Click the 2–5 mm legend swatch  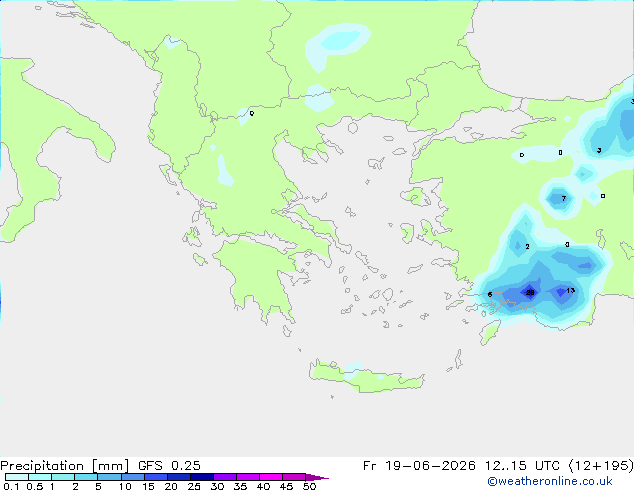86,477
